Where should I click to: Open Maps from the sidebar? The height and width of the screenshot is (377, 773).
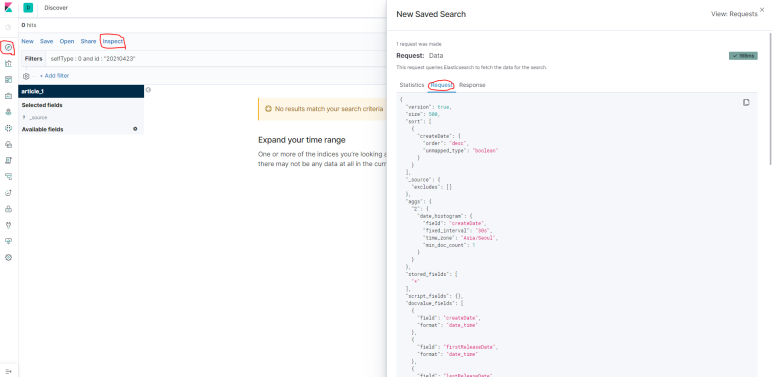[8, 112]
